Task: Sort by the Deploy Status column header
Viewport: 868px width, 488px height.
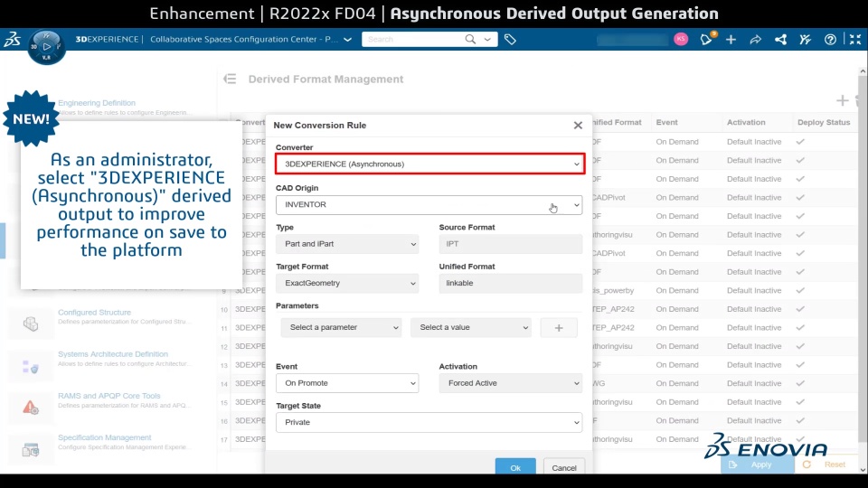Action: click(823, 122)
